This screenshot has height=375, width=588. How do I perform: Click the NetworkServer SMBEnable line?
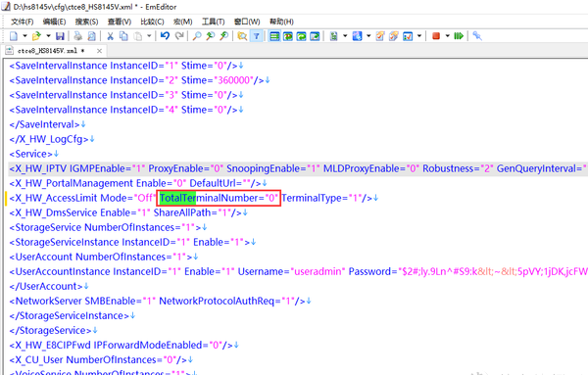pyautogui.click(x=157, y=301)
